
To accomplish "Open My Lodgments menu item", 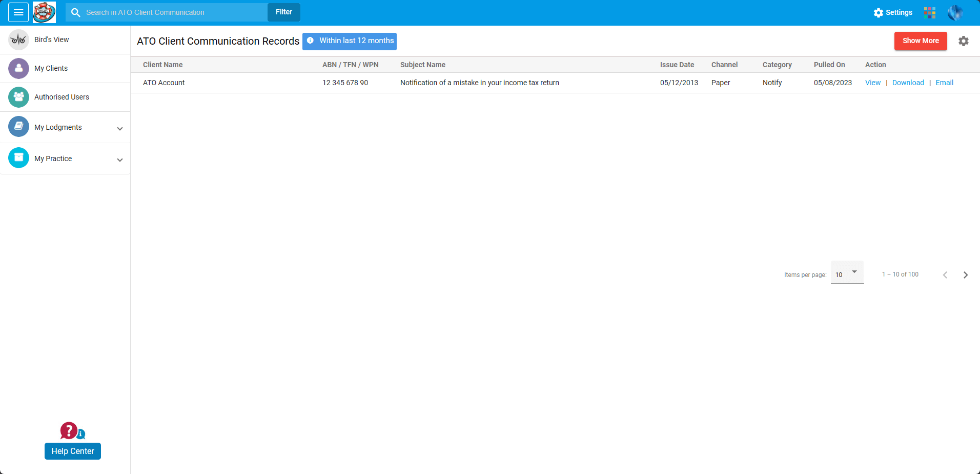I will [x=65, y=127].
